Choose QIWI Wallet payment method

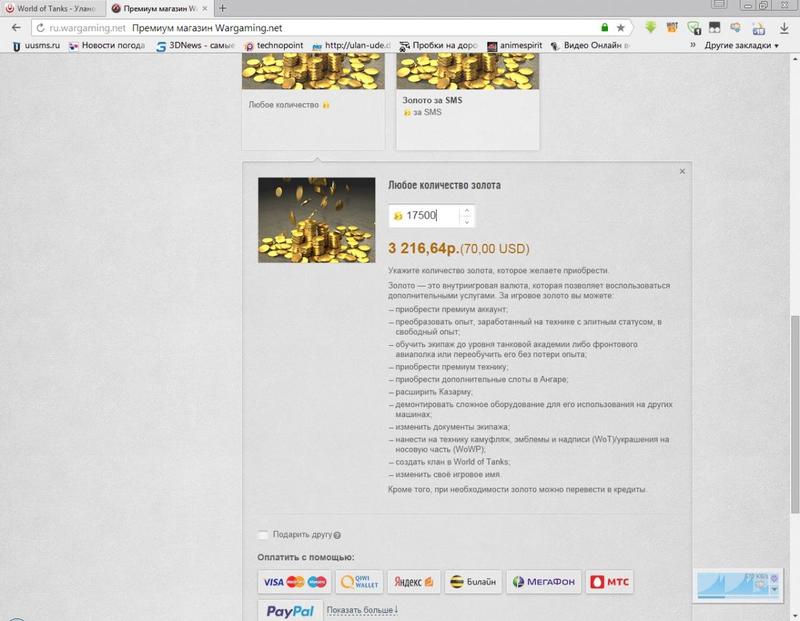point(360,581)
